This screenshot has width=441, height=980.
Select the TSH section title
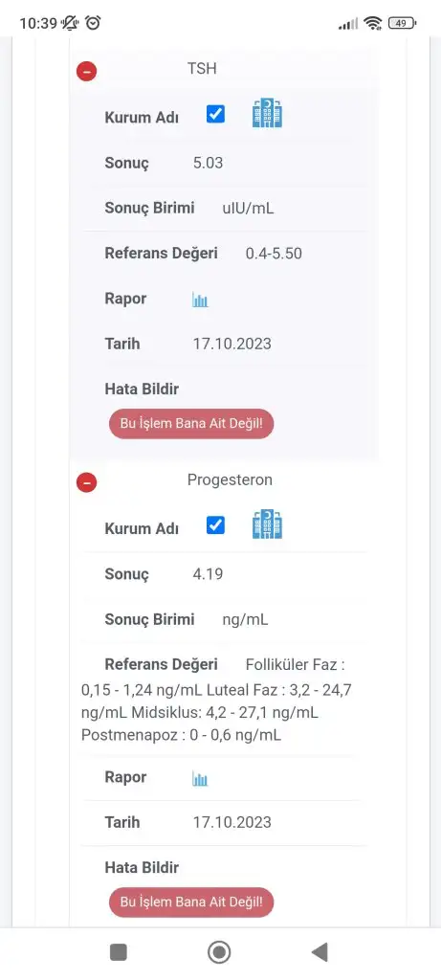tap(202, 68)
